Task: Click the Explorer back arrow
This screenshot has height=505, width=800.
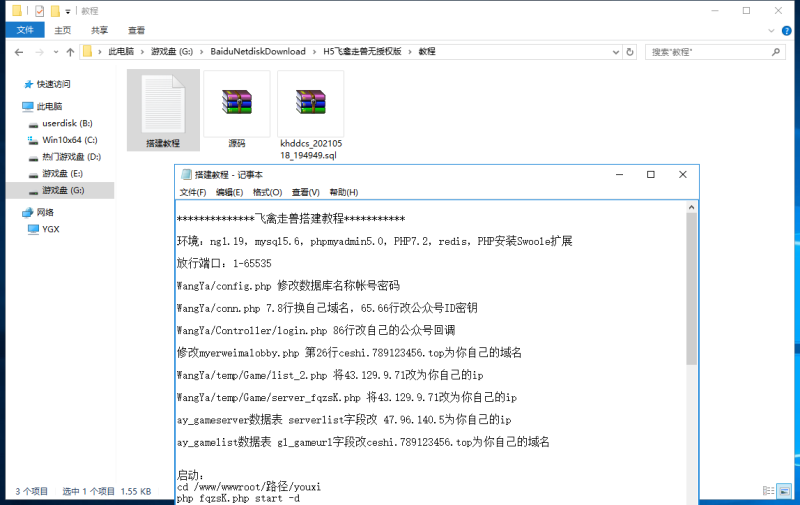Action: coord(19,52)
